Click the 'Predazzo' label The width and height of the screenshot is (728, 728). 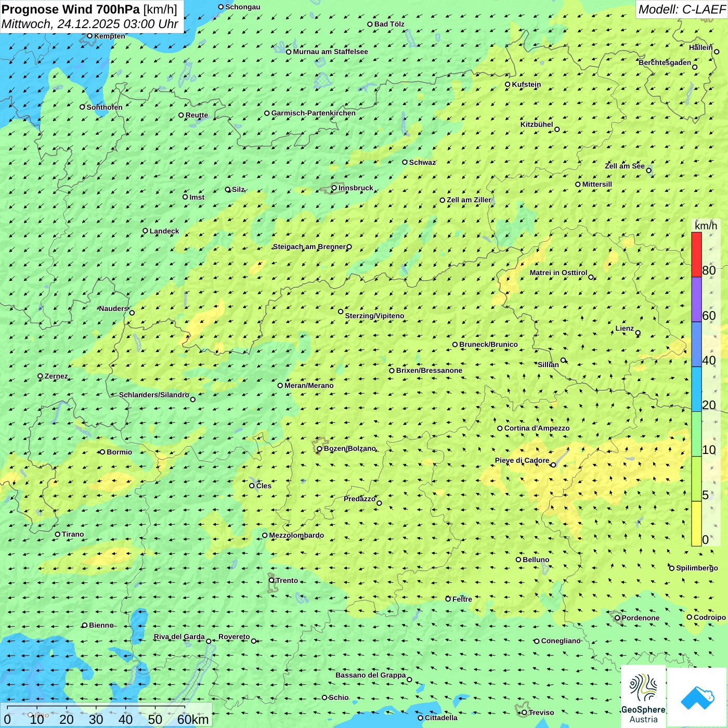[x=360, y=499]
